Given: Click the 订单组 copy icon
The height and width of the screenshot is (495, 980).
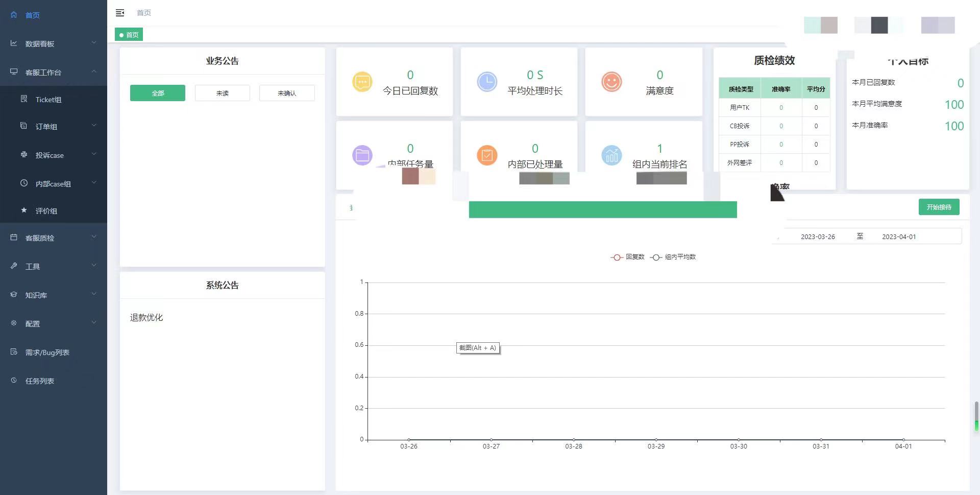Looking at the screenshot, I should (x=23, y=126).
